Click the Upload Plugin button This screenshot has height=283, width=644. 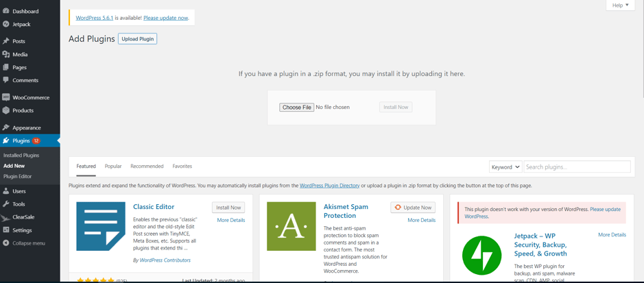(137, 39)
